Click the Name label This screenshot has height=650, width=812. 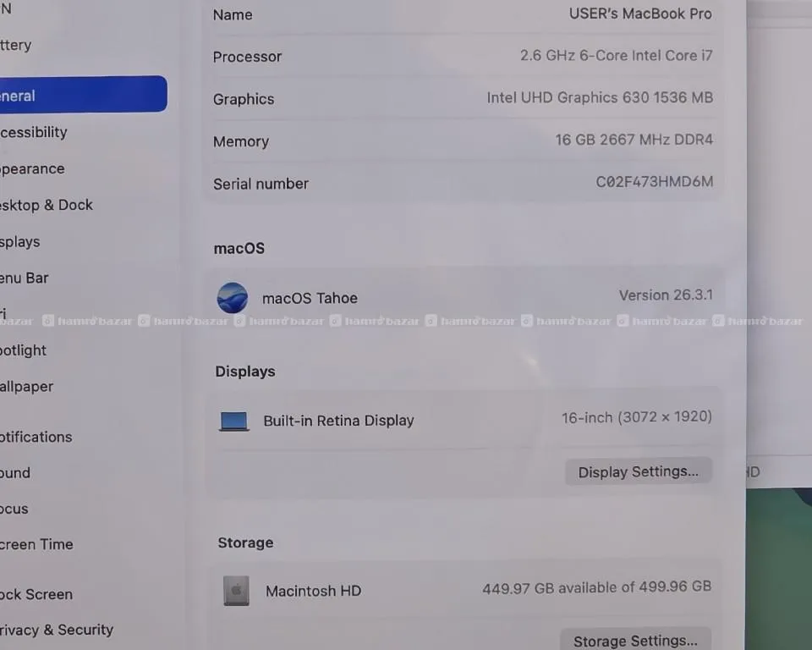[x=233, y=14]
